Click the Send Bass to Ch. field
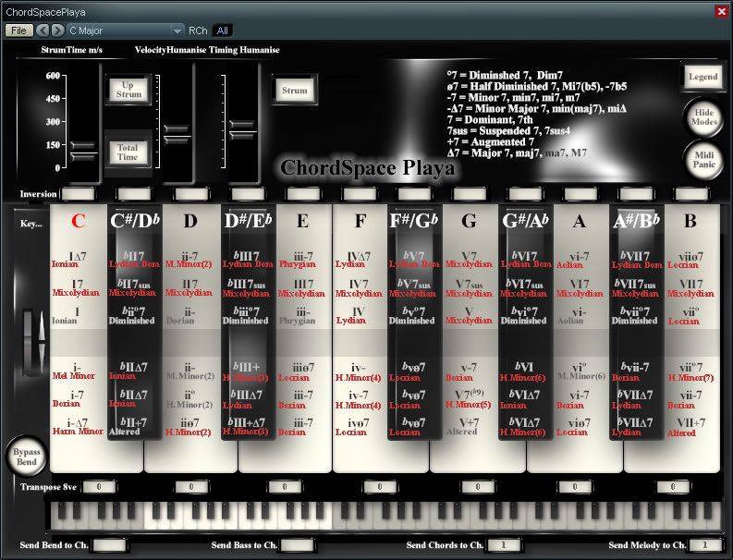 [x=297, y=545]
